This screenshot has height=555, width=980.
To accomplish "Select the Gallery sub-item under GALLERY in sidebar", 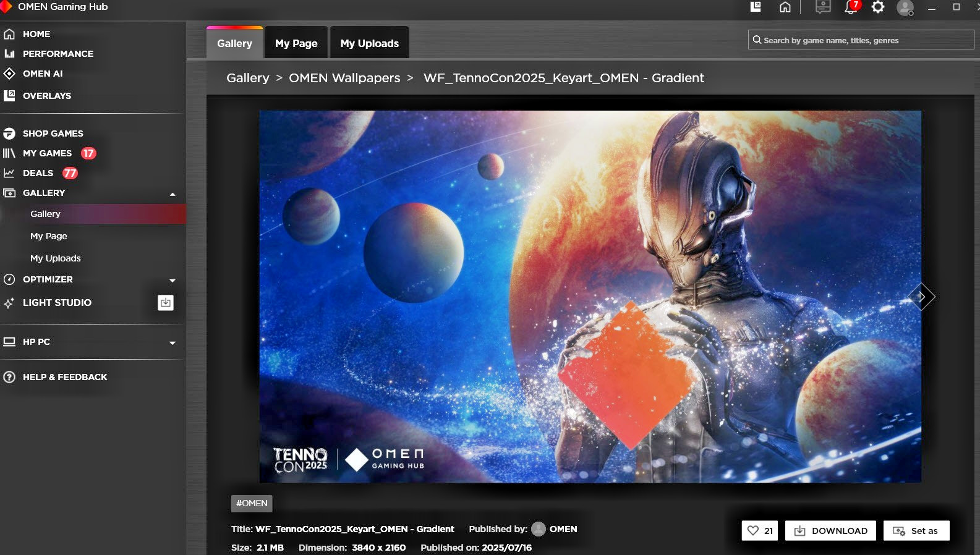I will [93, 214].
